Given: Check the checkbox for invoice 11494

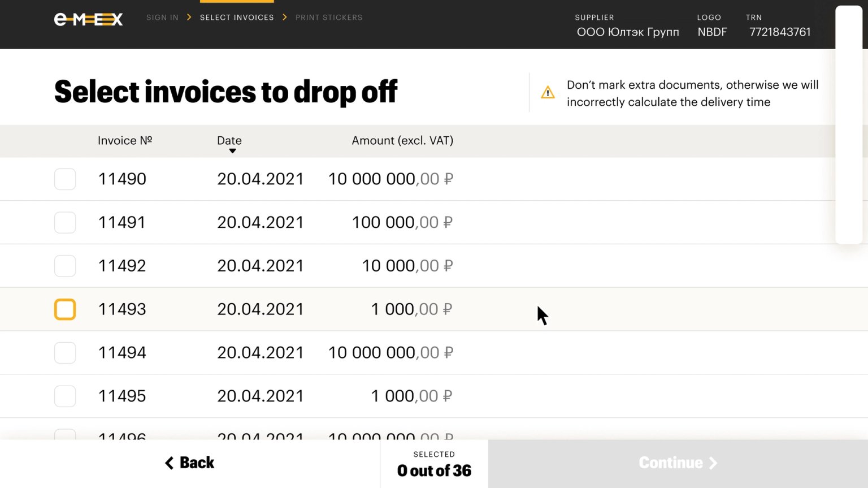Looking at the screenshot, I should pyautogui.click(x=65, y=352).
